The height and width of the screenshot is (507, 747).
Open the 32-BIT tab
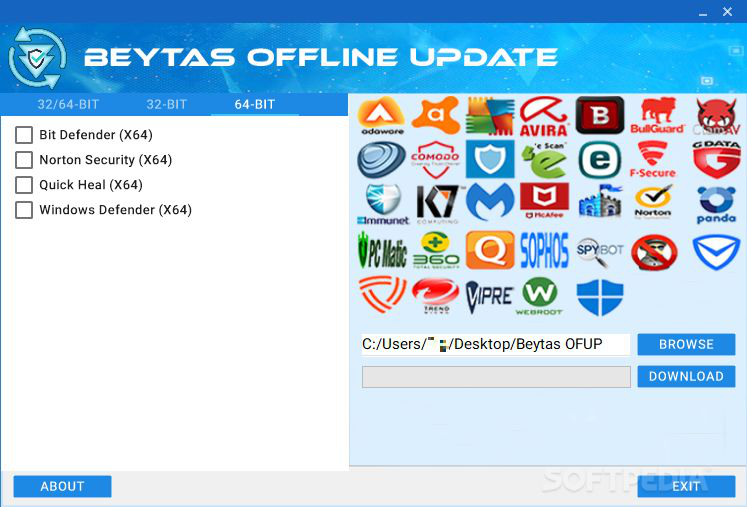[166, 104]
